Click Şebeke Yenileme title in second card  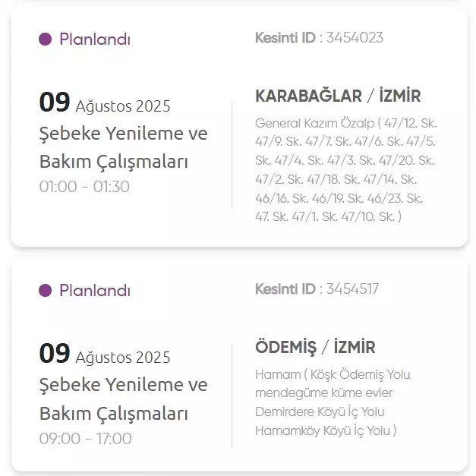pyautogui.click(x=124, y=385)
